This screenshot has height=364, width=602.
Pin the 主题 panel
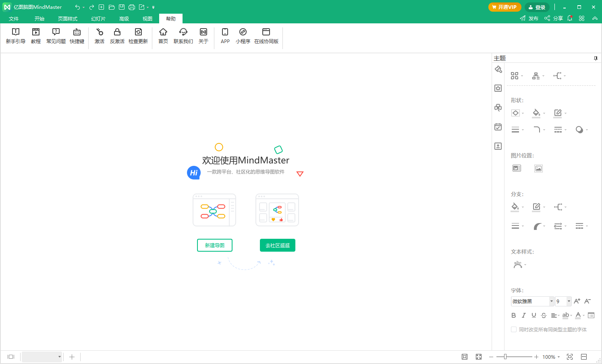click(596, 58)
